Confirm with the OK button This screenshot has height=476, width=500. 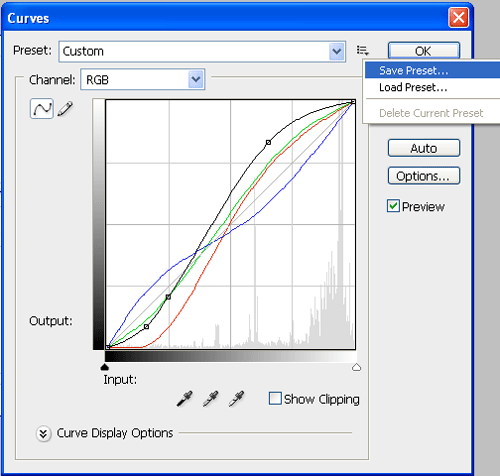tap(424, 51)
